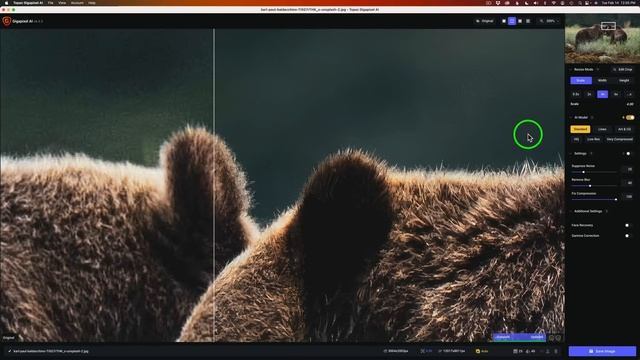Open the zoom level 100% dropdown
The height and width of the screenshot is (360, 640).
coord(549,21)
